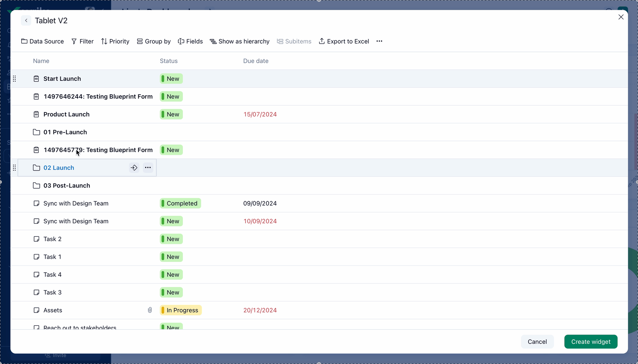The image size is (638, 364).
Task: Click the project icon beside Product Launch
Action: [x=36, y=114]
